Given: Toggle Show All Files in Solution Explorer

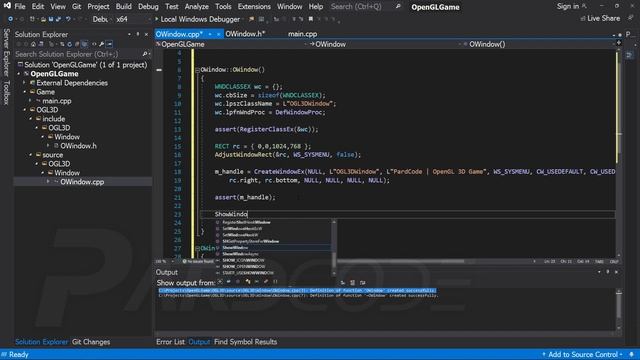Looking at the screenshot, I should 84,44.
